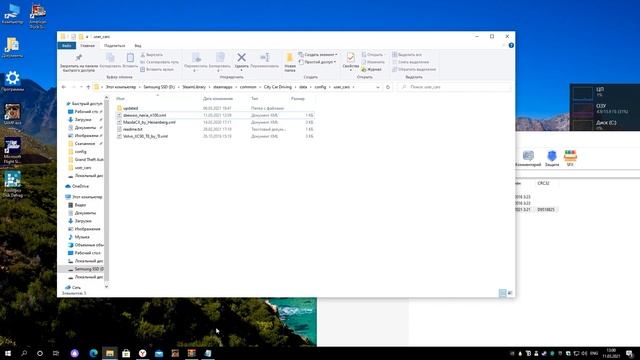This screenshot has height=360, width=640.
Task: Switch to the View (Вид) ribbon tab
Action: (138, 46)
